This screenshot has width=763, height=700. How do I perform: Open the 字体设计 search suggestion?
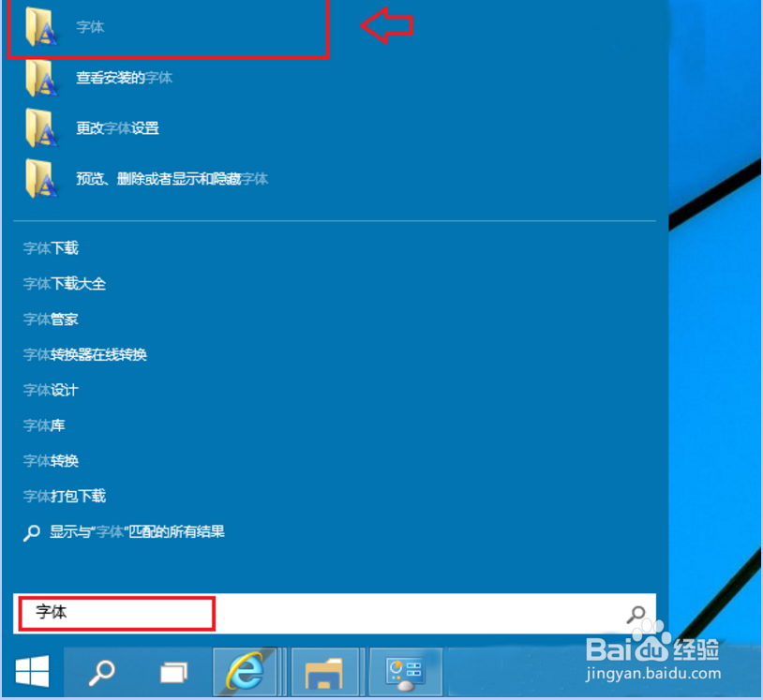(x=50, y=390)
